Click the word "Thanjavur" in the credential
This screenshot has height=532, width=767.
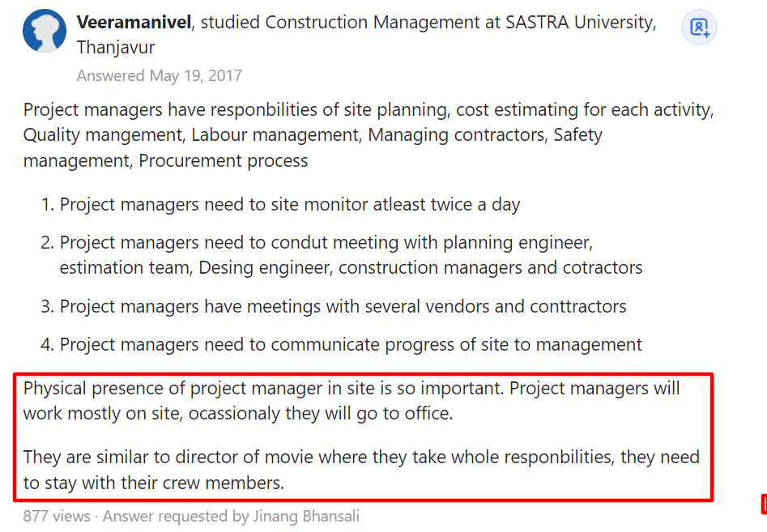116,48
